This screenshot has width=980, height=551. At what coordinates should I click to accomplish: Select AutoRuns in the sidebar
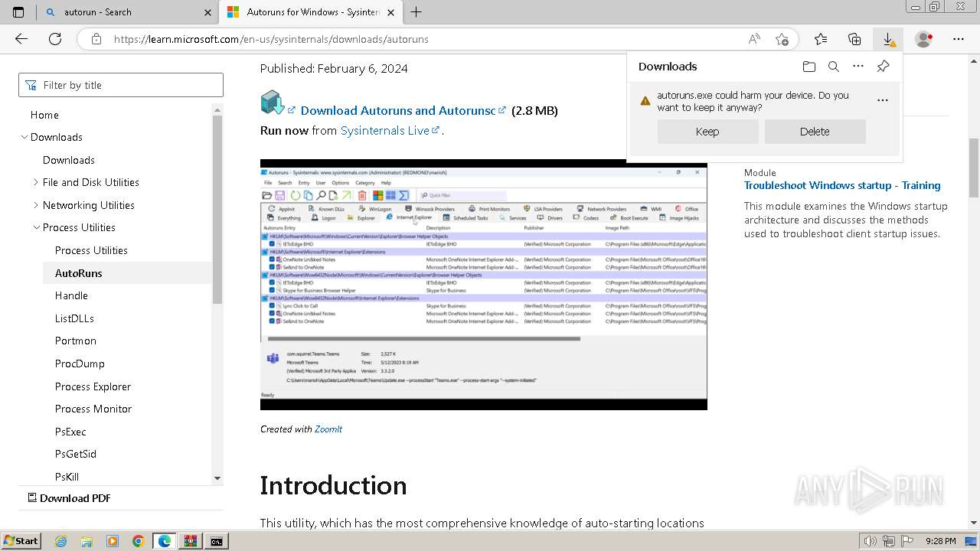pos(78,273)
